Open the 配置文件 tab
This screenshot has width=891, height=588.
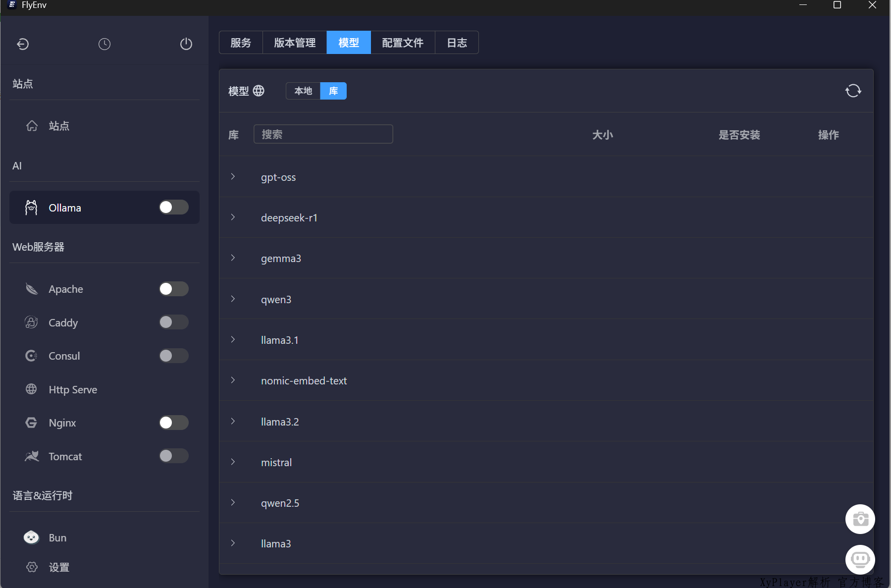pos(403,43)
